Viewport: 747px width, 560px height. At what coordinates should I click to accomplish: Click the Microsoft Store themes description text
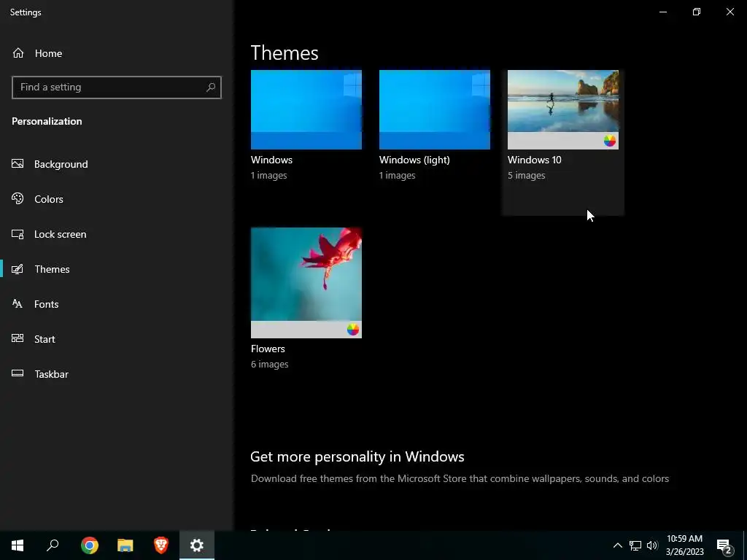coord(460,478)
